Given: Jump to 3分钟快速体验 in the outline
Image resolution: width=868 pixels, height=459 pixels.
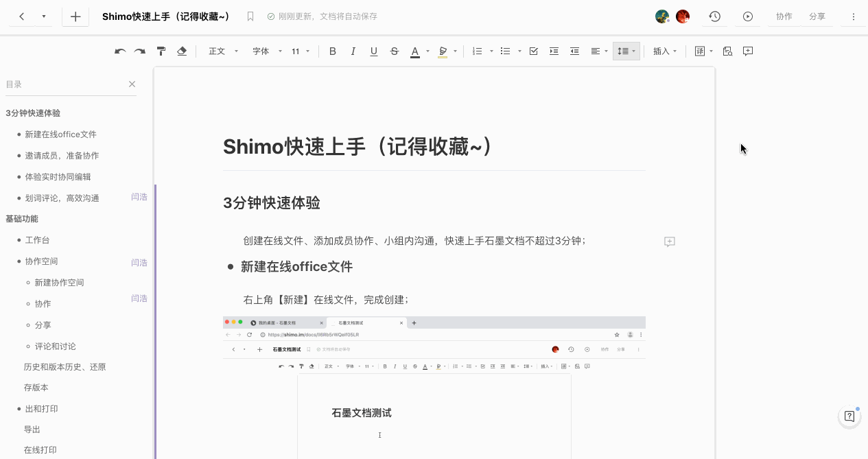Looking at the screenshot, I should point(33,113).
